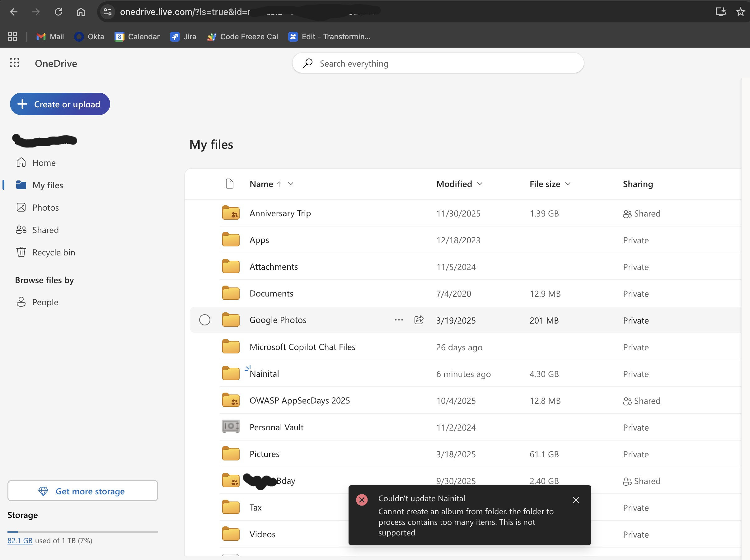Open the OWASP AppSecDays 2025 folder icon

pyautogui.click(x=231, y=400)
